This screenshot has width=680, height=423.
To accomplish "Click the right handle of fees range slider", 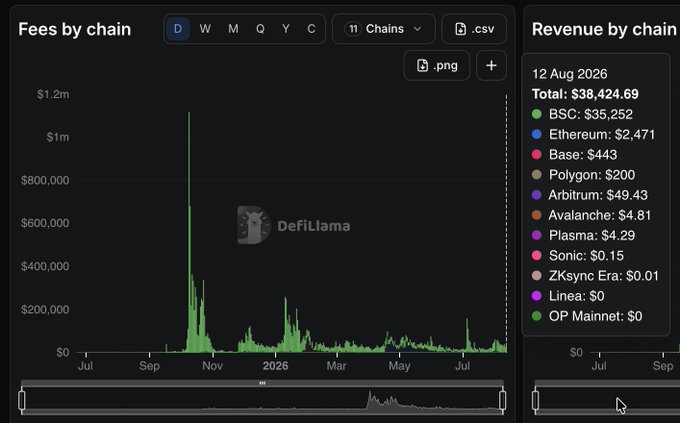I will pos(503,400).
